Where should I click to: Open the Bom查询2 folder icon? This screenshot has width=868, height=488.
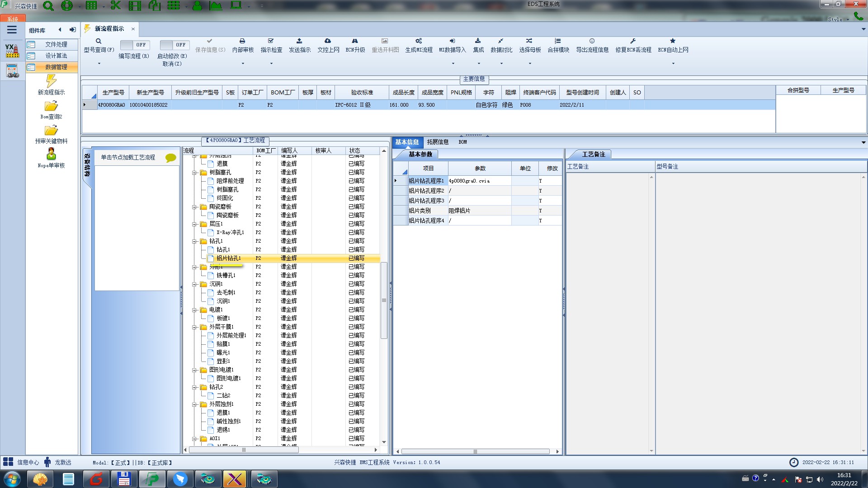(51, 106)
